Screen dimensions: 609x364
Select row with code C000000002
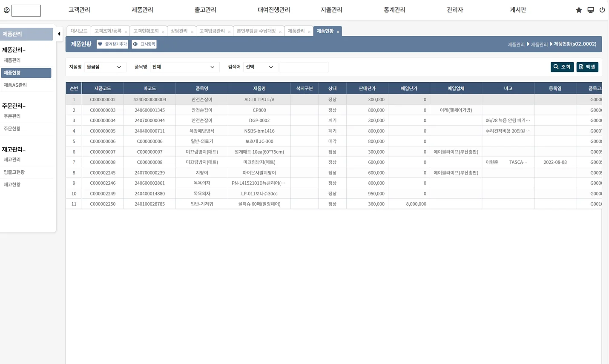[x=333, y=100]
